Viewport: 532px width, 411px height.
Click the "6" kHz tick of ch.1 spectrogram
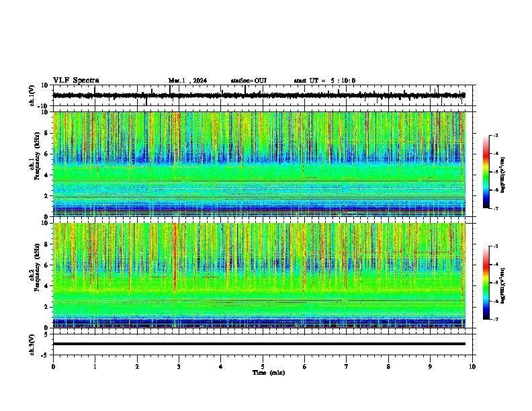(46, 154)
